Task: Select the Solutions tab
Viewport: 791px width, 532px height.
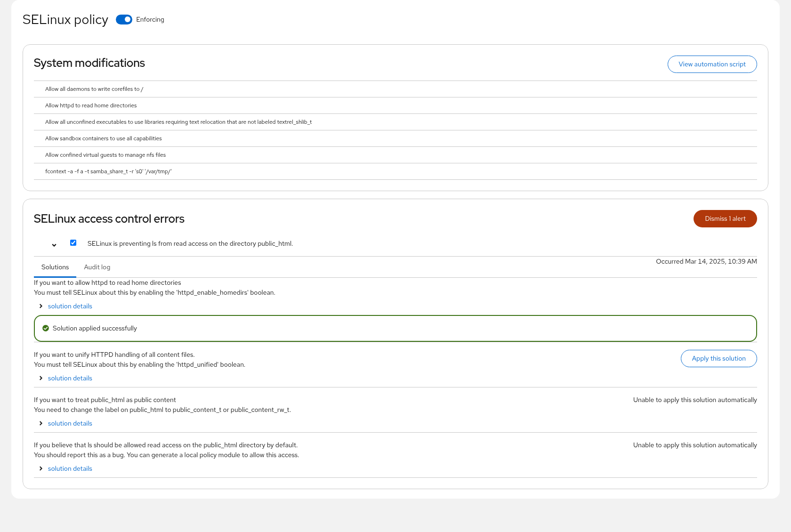Action: (55, 267)
